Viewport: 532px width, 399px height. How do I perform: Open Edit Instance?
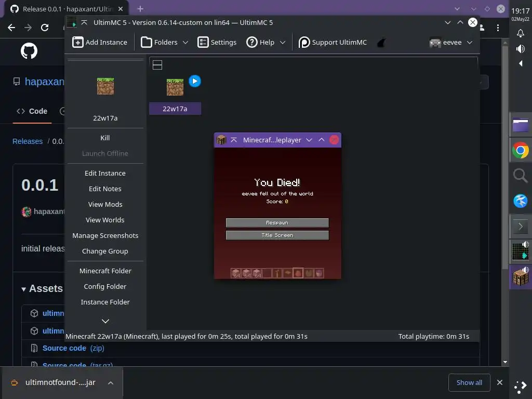105,173
